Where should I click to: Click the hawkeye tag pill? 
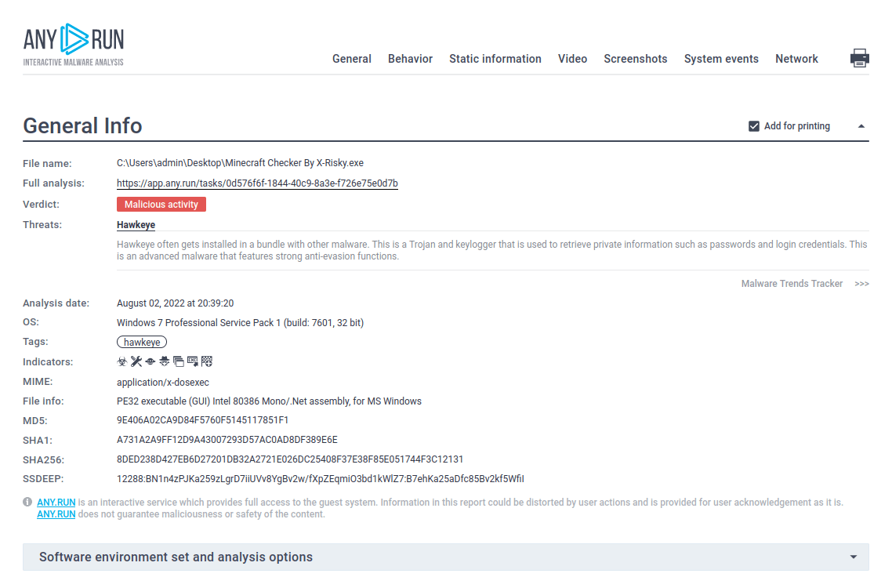[x=142, y=343]
